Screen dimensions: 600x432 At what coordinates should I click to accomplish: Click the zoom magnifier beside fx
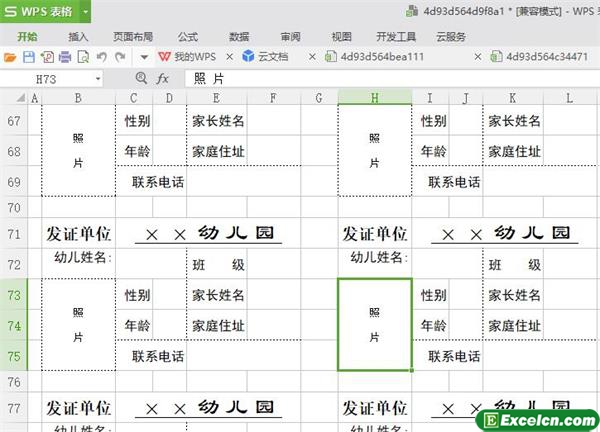click(141, 78)
